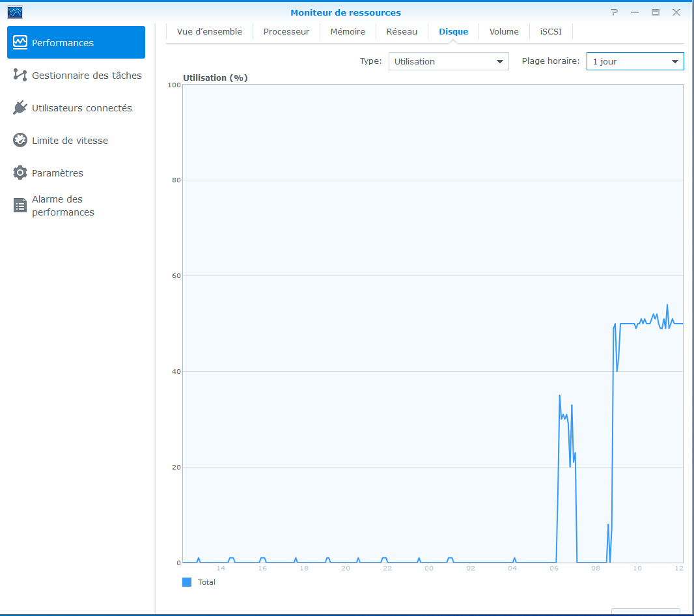Go to the Réseau tab

[x=402, y=31]
